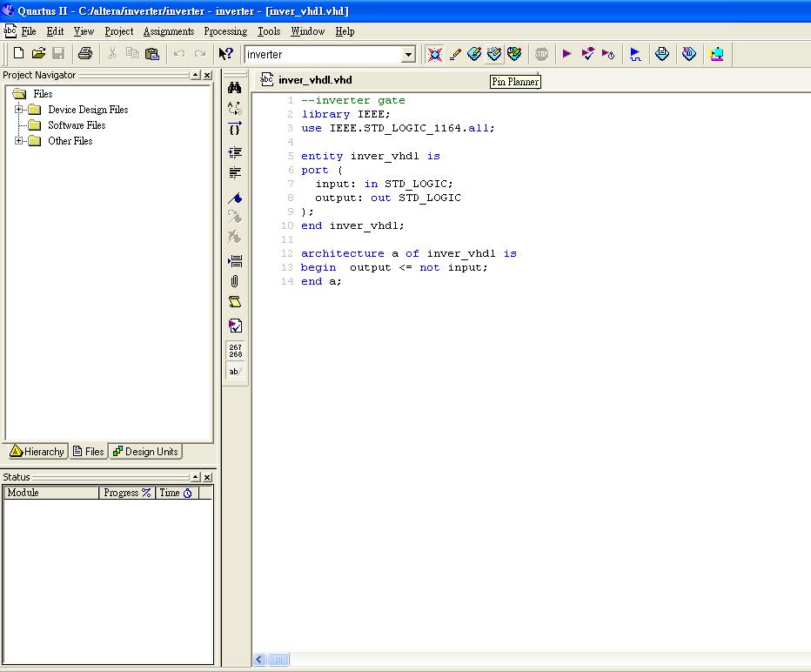The image size is (811, 672).
Task: Toggle the blue bookmark flag icon
Action: point(234,198)
